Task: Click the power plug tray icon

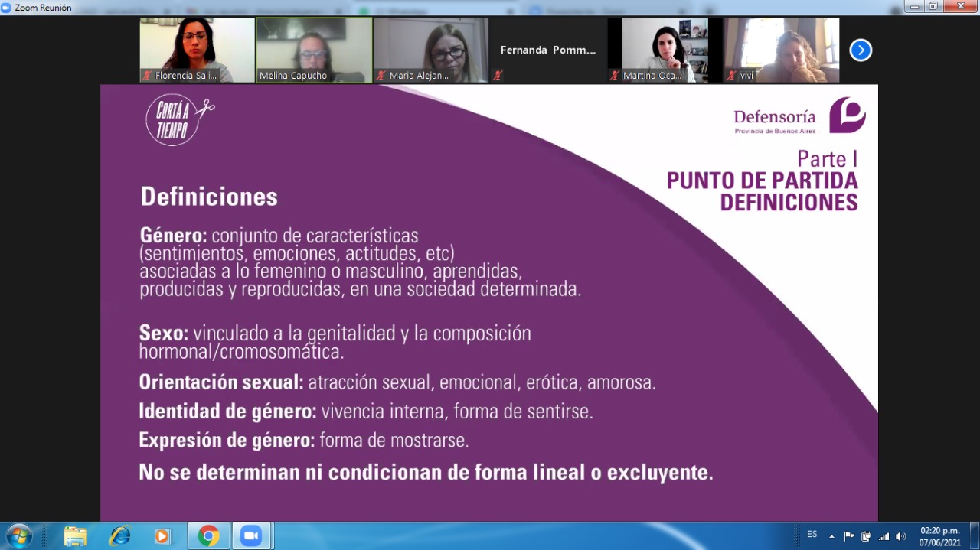Action: coord(866,536)
